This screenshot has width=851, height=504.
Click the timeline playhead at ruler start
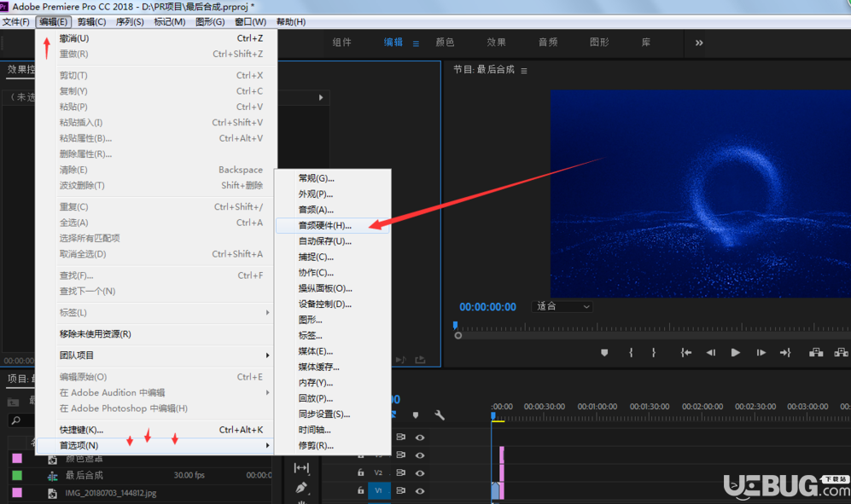(x=493, y=416)
